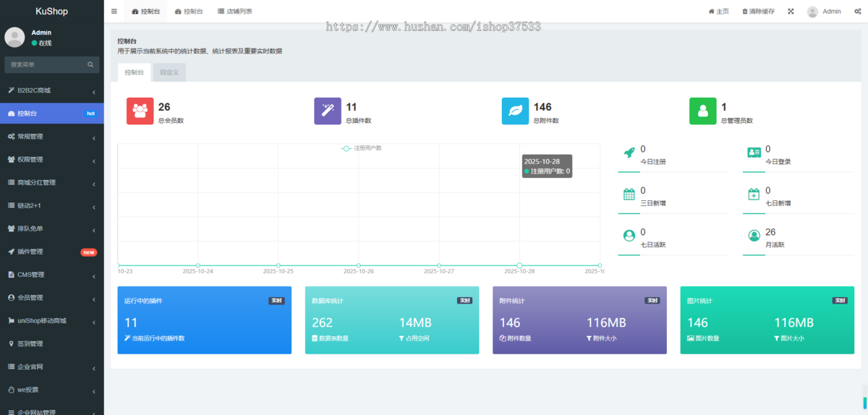The image size is (868, 415).
Task: Click the 主页 home link
Action: pos(718,12)
